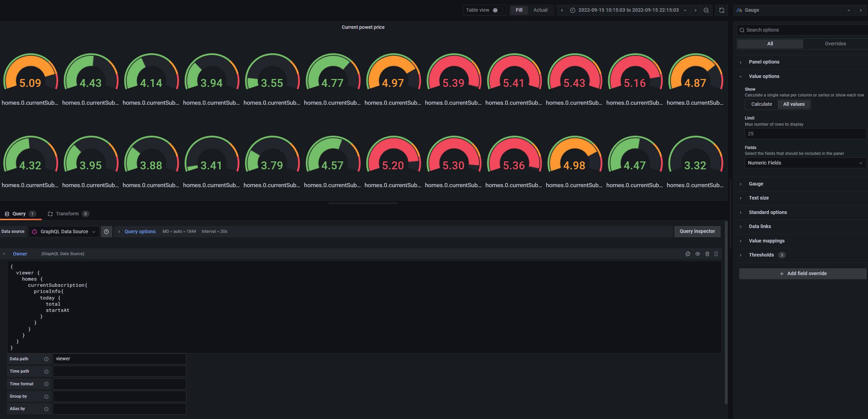
Task: Click the zoom out time range icon
Action: pyautogui.click(x=706, y=10)
